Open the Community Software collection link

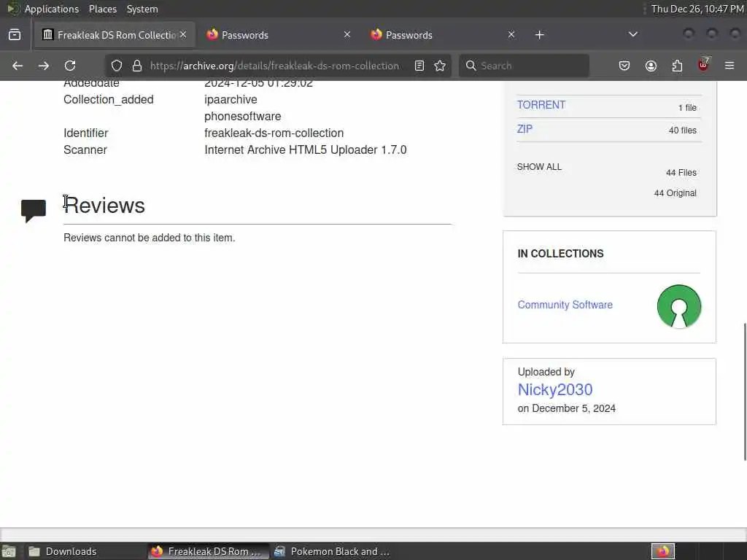click(x=565, y=305)
